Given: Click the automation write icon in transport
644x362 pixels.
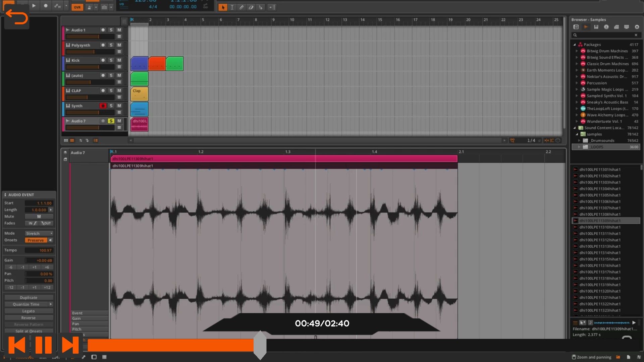Looking at the screenshot, I should pyautogui.click(x=58, y=6).
